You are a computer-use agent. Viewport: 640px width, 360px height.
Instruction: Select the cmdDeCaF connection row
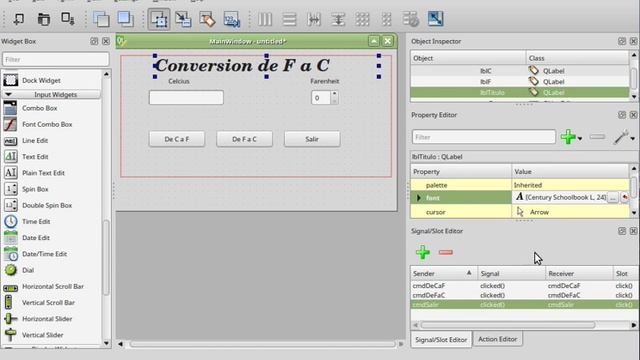(x=524, y=286)
